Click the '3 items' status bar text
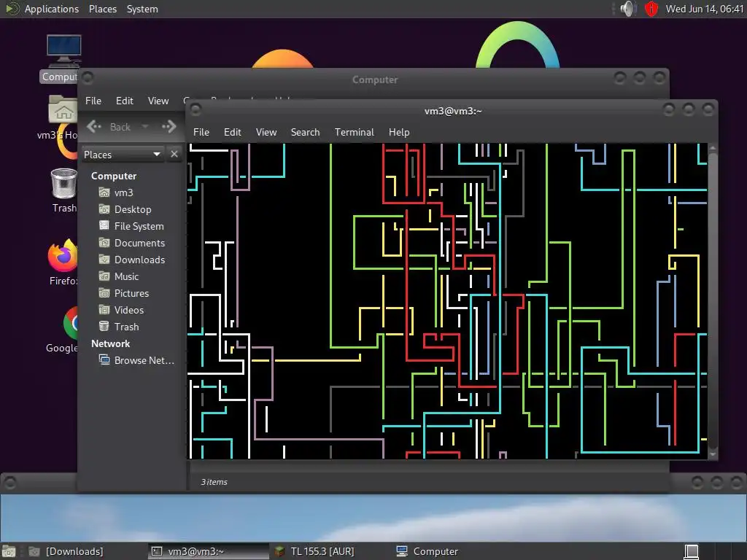The image size is (747, 560). pos(214,482)
